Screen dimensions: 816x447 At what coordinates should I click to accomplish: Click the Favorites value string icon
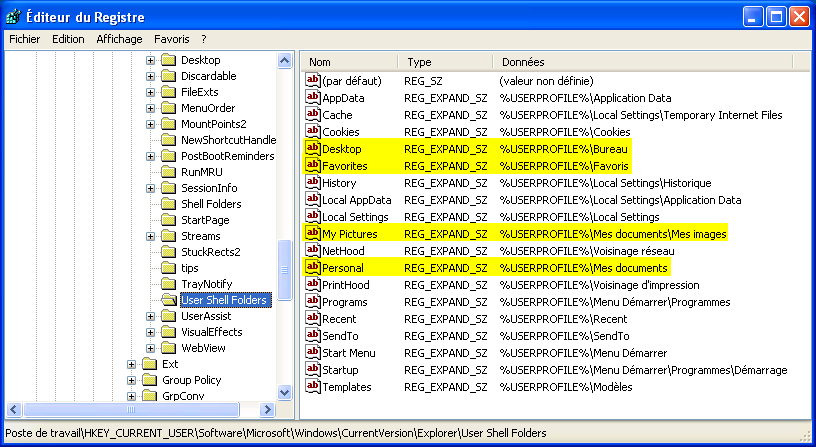[312, 165]
